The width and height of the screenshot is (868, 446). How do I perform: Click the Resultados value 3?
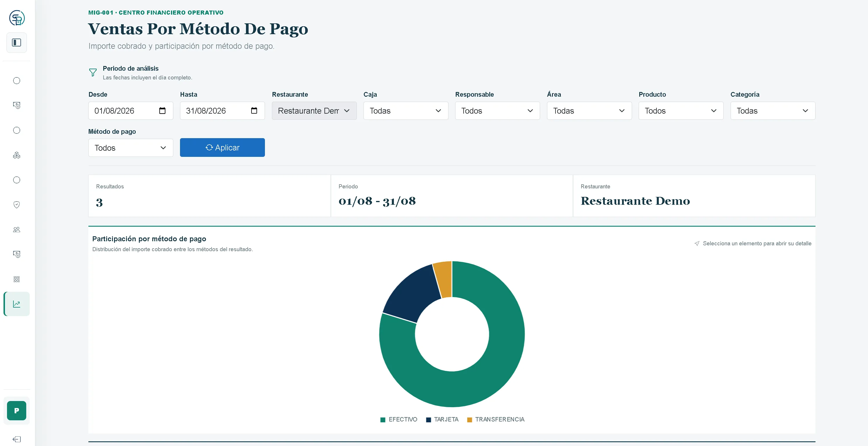(x=99, y=202)
